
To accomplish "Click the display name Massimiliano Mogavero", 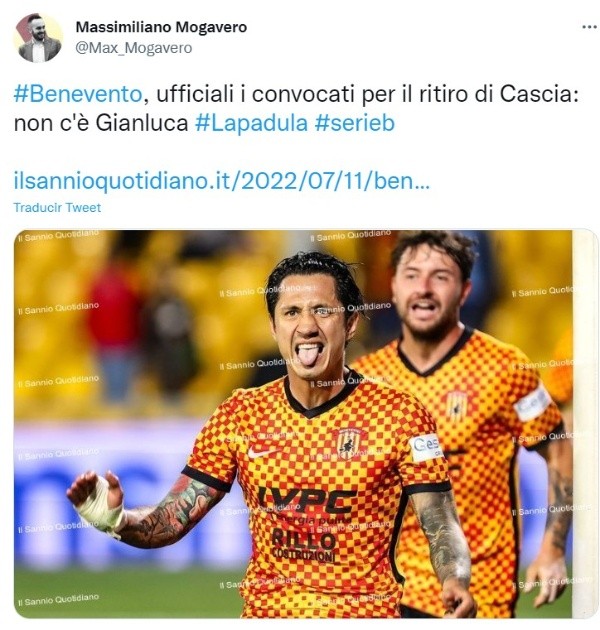I will click(161, 27).
